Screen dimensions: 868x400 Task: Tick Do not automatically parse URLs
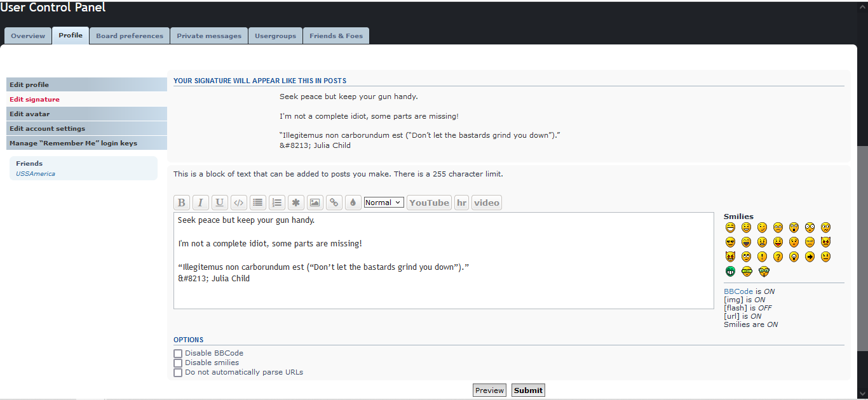pyautogui.click(x=178, y=373)
